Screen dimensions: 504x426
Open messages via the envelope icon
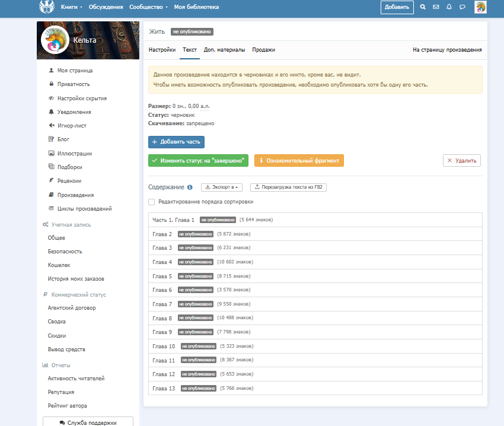[x=436, y=7]
